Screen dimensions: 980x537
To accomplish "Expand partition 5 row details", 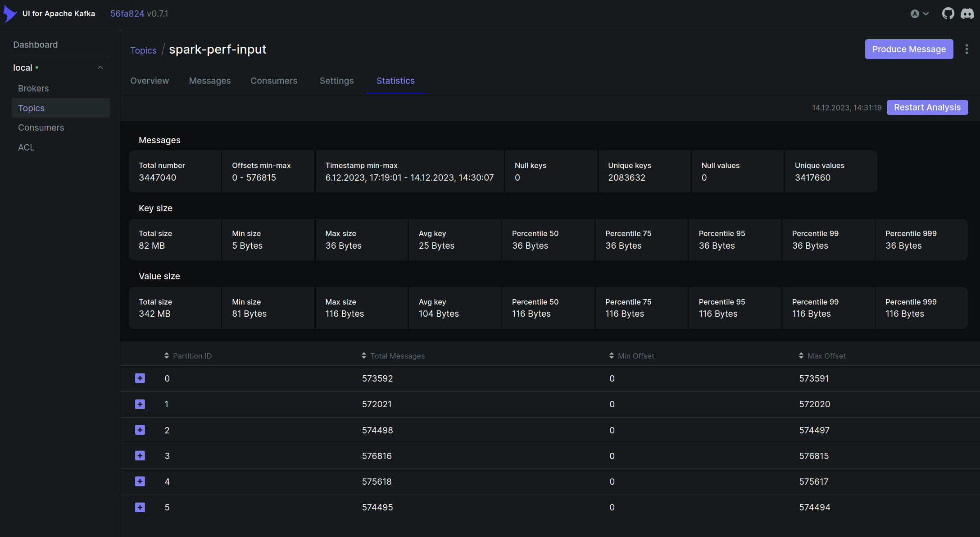I will pos(140,507).
